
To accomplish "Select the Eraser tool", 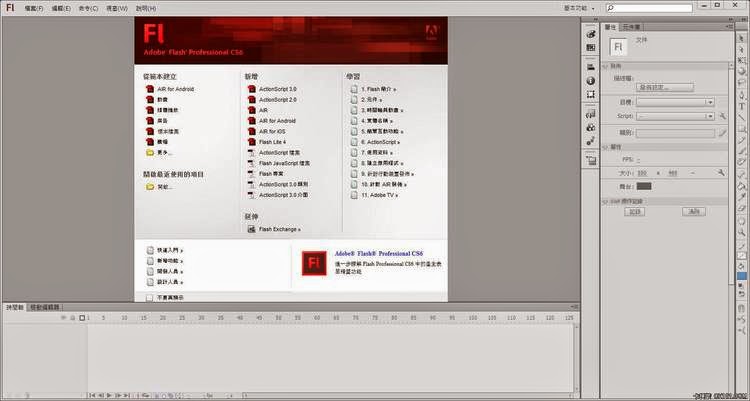I will coord(742,208).
